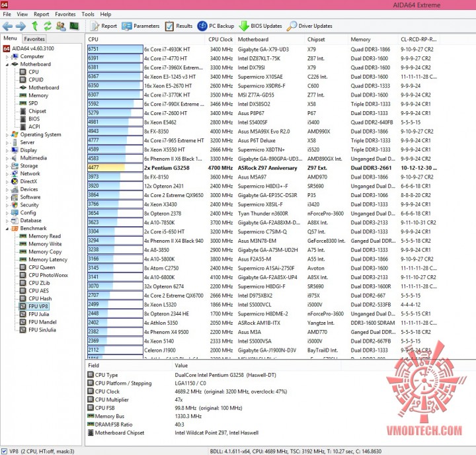The height and width of the screenshot is (455, 476).
Task: Open CPU Queen benchmark
Action: [x=37, y=267]
